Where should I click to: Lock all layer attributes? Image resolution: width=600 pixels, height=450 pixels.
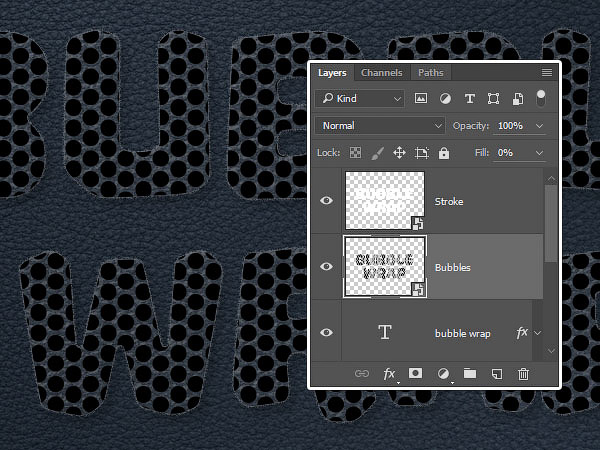pos(444,153)
